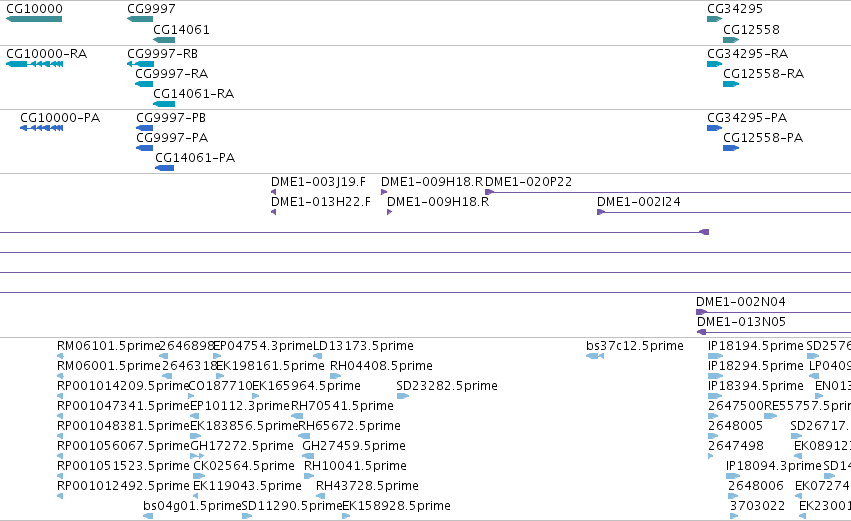Select the EK198161.5prime EST label
851x521 pixels.
click(270, 366)
